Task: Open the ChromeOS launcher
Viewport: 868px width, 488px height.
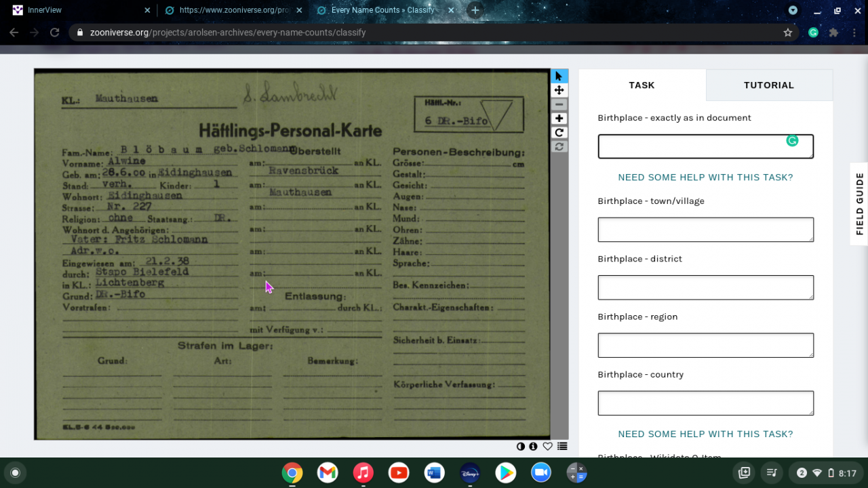Action: (x=15, y=472)
